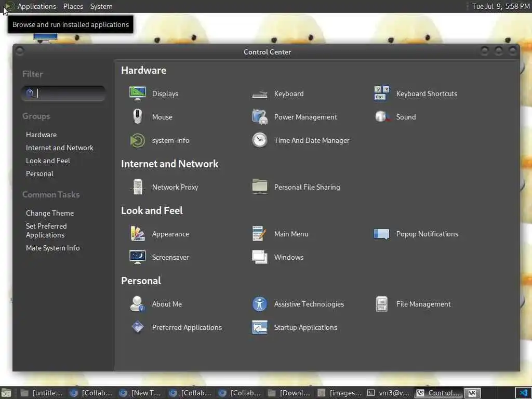Open the Appearance palette icon
Image resolution: width=532 pixels, height=399 pixels.
point(137,234)
